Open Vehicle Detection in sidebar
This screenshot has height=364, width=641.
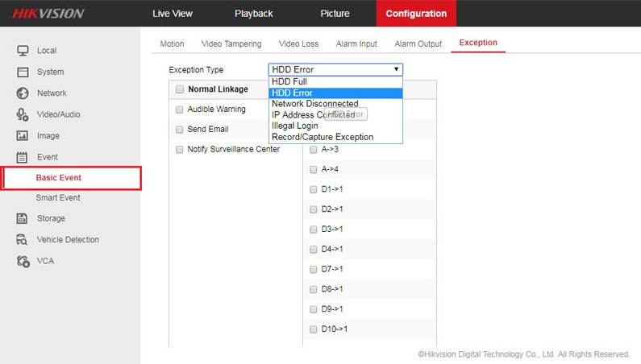tap(68, 239)
